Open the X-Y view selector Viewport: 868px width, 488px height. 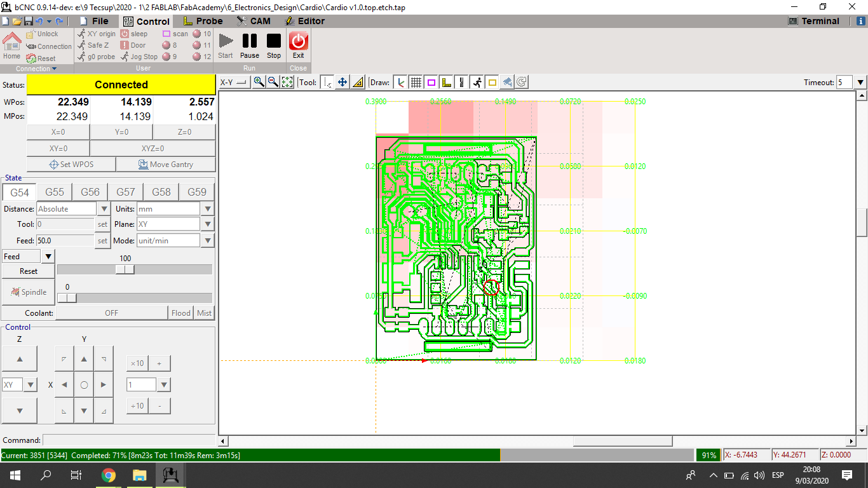click(x=233, y=82)
